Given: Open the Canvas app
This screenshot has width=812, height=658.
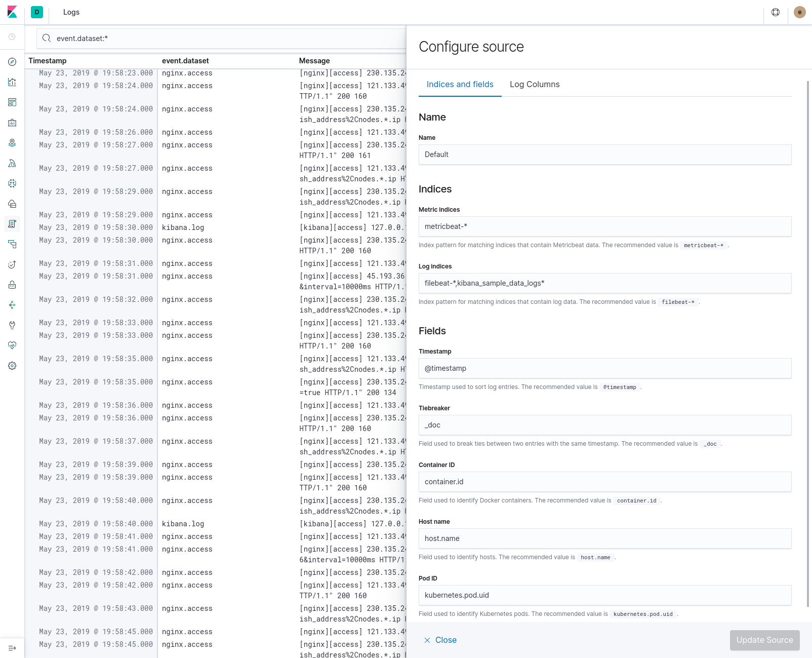Looking at the screenshot, I should pyautogui.click(x=12, y=123).
